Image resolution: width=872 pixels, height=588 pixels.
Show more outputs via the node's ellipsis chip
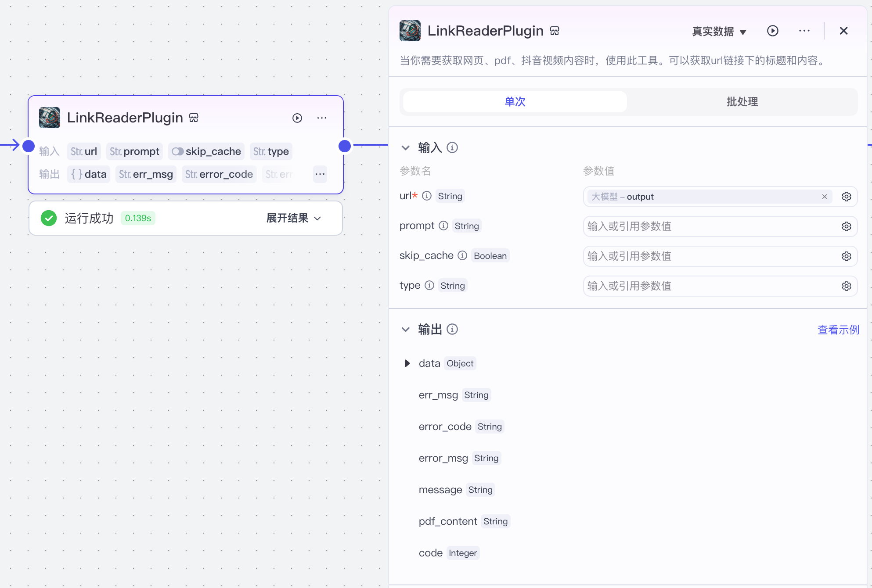coord(320,174)
